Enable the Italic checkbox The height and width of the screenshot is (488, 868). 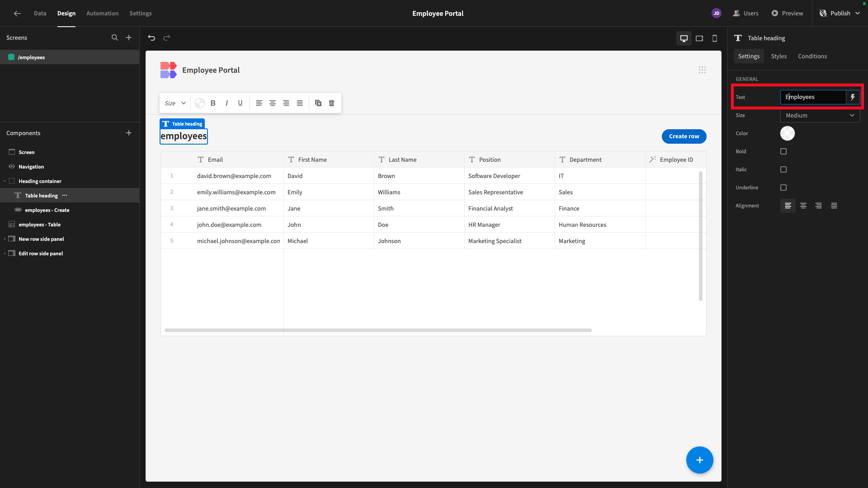pyautogui.click(x=783, y=169)
